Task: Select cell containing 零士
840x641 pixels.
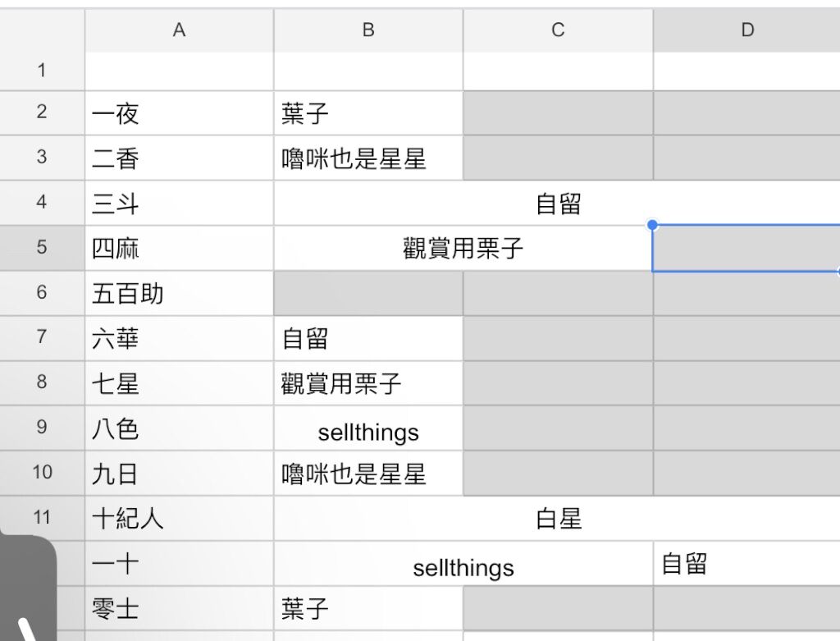Action: [179, 608]
